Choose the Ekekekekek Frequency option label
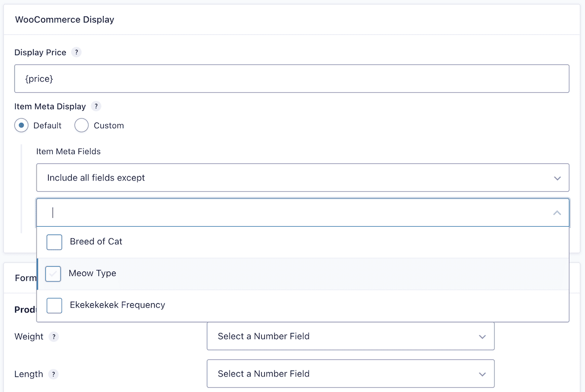 [x=117, y=305]
